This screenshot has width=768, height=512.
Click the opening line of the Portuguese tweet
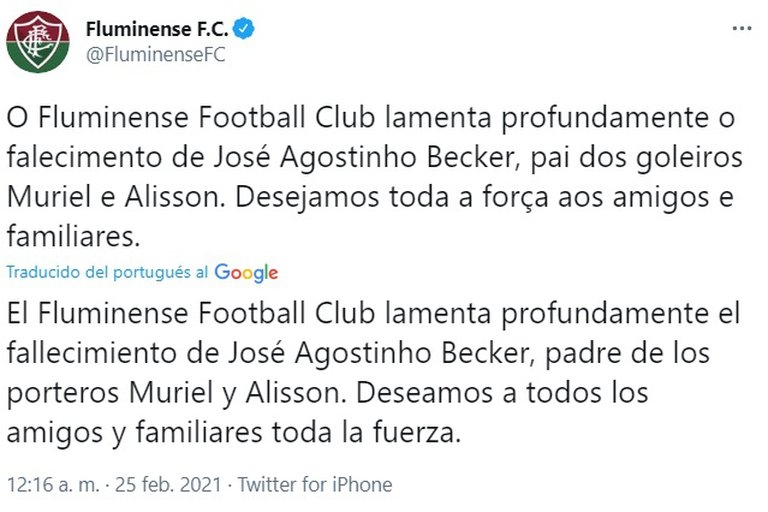[x=371, y=118]
